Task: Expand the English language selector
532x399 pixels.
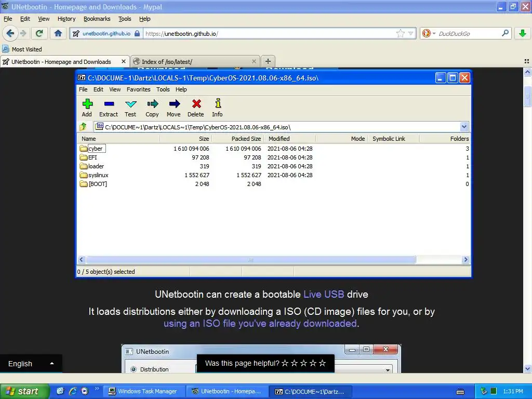Action: pyautogui.click(x=31, y=364)
